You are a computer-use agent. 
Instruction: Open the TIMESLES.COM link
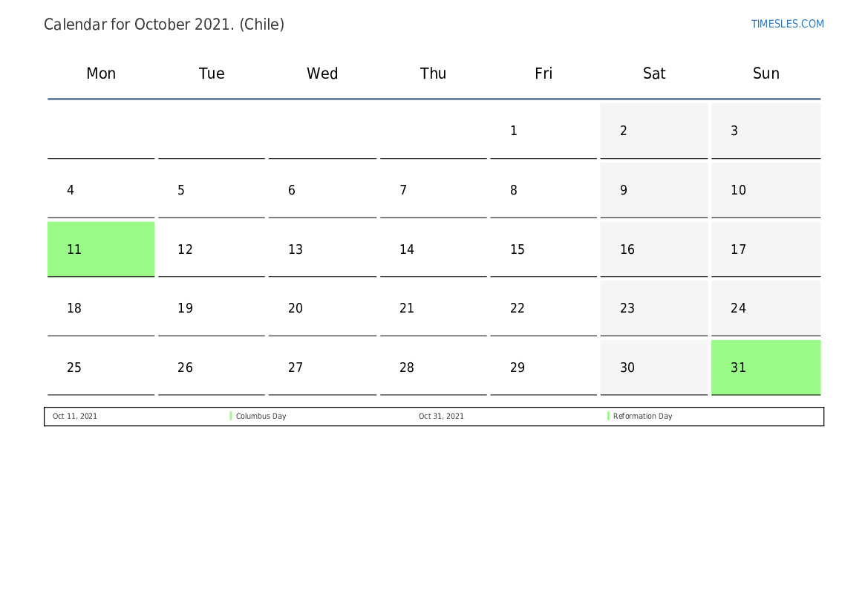787,24
